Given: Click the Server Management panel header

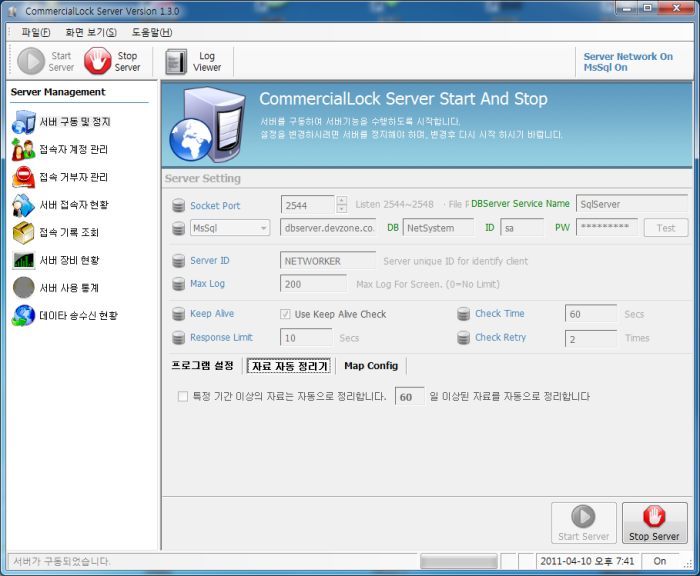Looking at the screenshot, I should coord(58,92).
